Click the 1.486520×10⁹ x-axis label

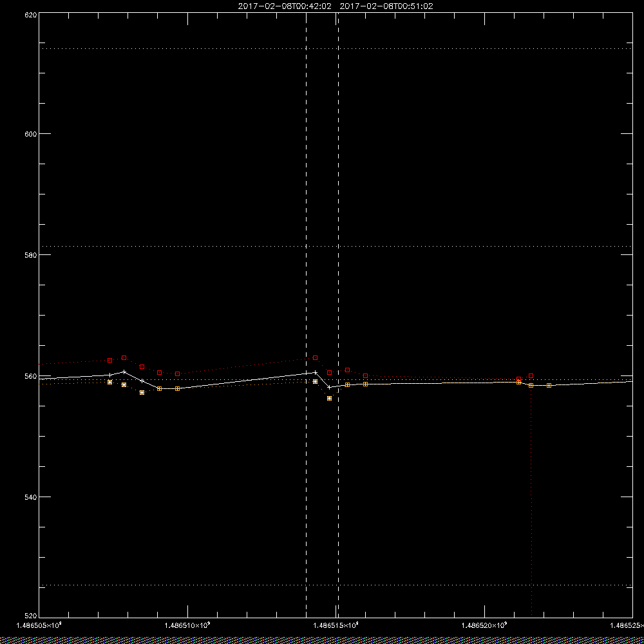click(x=485, y=625)
